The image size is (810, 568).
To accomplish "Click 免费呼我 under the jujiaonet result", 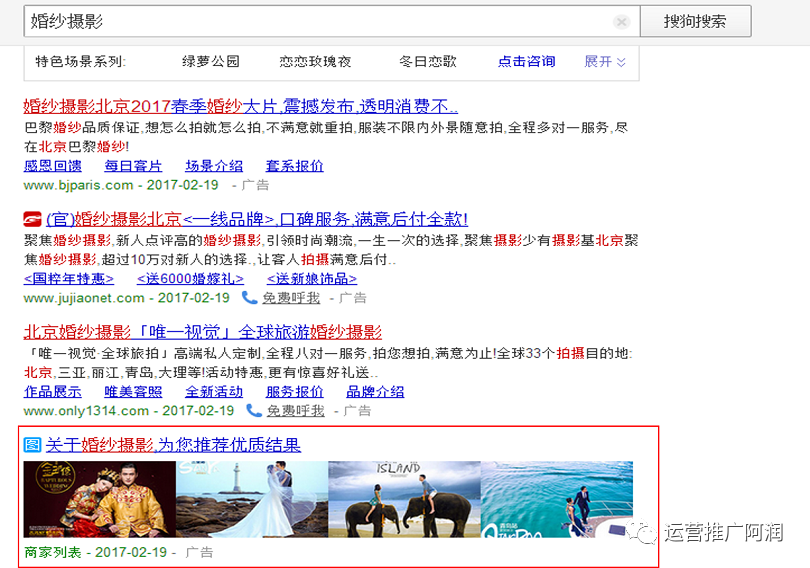I will pyautogui.click(x=291, y=298).
